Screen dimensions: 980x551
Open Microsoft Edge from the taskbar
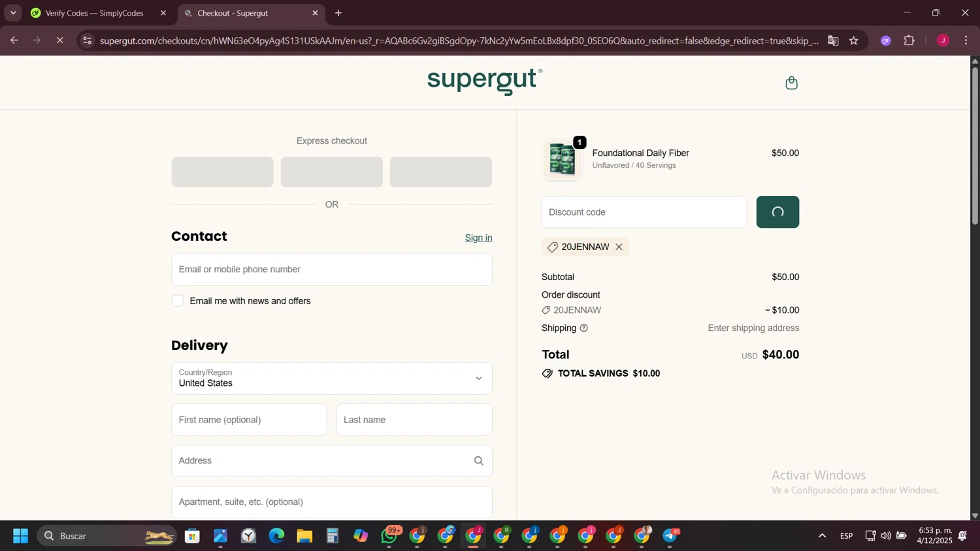click(x=276, y=536)
